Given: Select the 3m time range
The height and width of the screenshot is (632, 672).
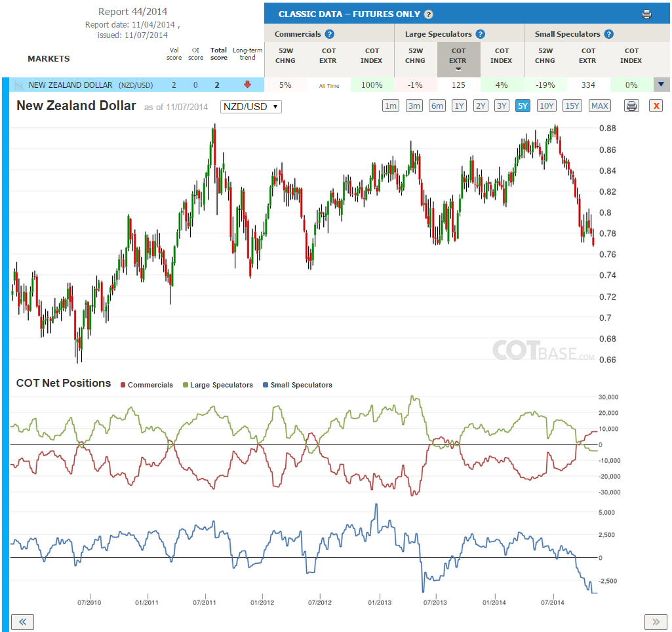Looking at the screenshot, I should point(414,106).
